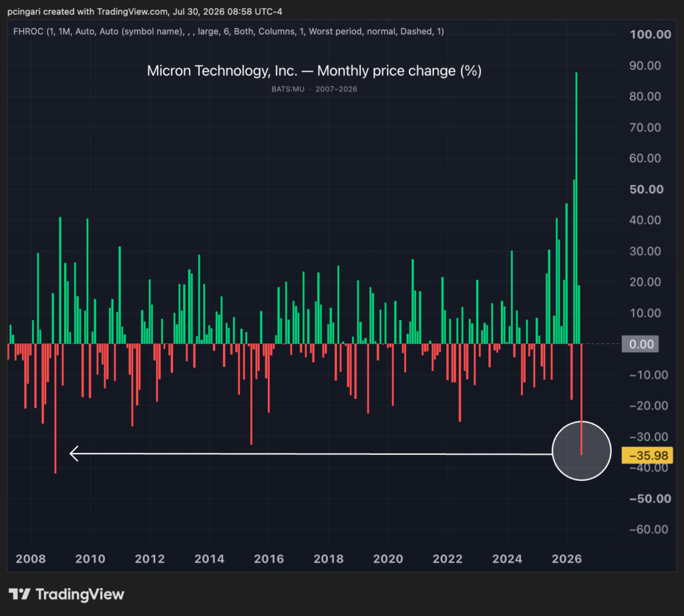This screenshot has height=616, width=684.
Task: Click the 90.00 y-axis value
Action: [645, 65]
